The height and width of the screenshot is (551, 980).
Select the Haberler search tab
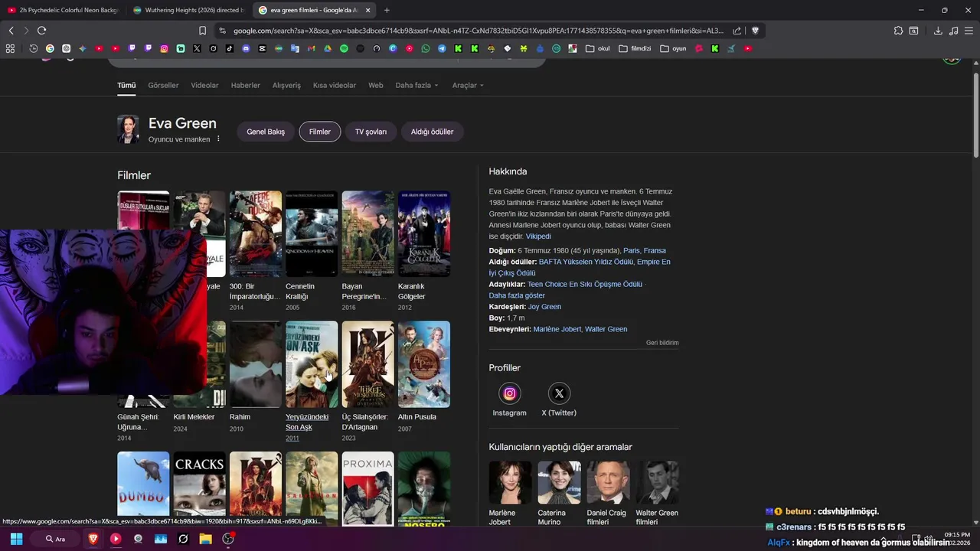pos(246,85)
